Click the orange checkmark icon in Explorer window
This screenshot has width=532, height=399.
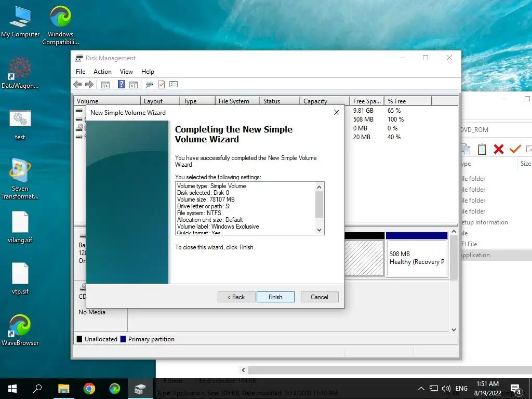[x=515, y=149]
